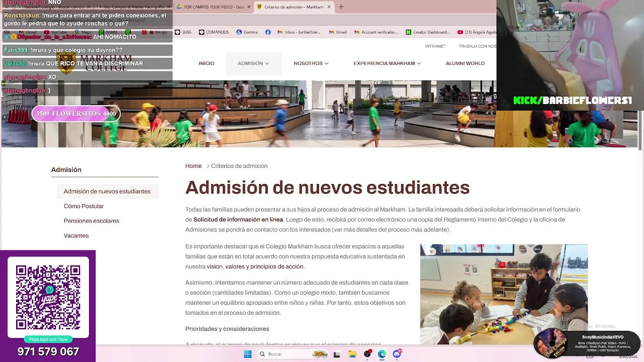Close the FDR CAMPUS TOUR VIDEO tab
This screenshot has width=644, height=362.
coord(249,7)
